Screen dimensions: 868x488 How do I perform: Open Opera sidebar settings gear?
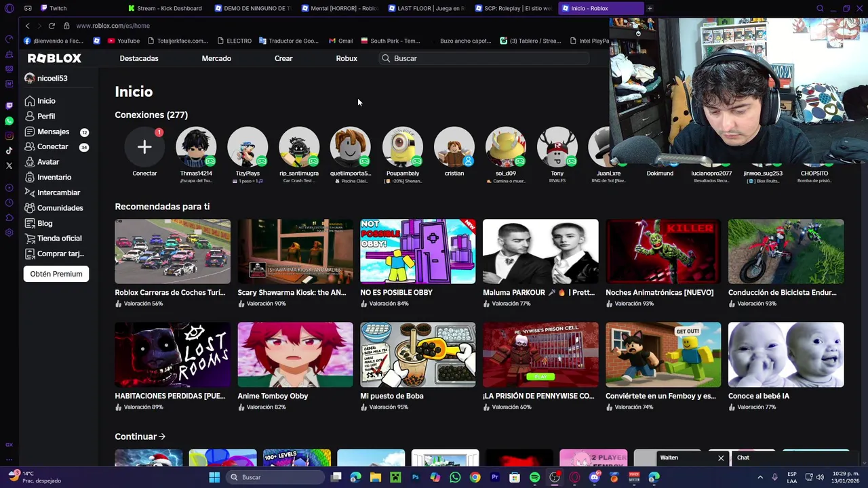point(9,232)
